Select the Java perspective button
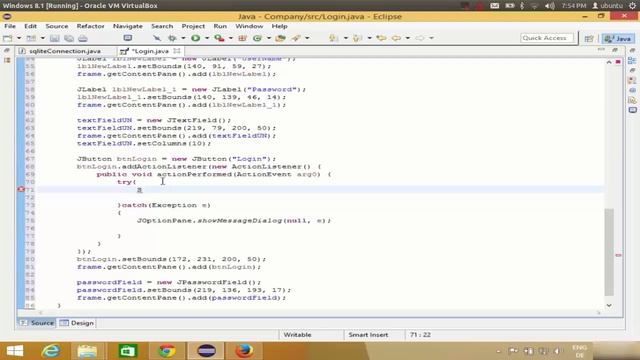This screenshot has width=640, height=360. 618,38
